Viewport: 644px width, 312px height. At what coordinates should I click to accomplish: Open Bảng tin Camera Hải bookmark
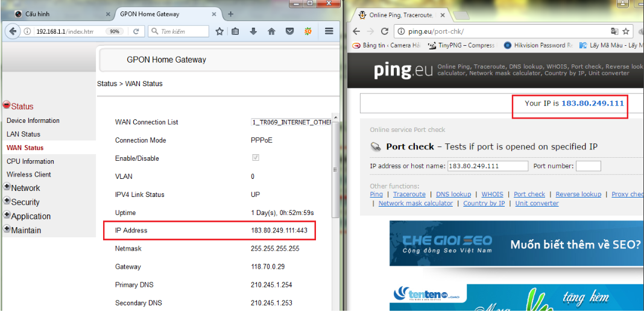(387, 45)
